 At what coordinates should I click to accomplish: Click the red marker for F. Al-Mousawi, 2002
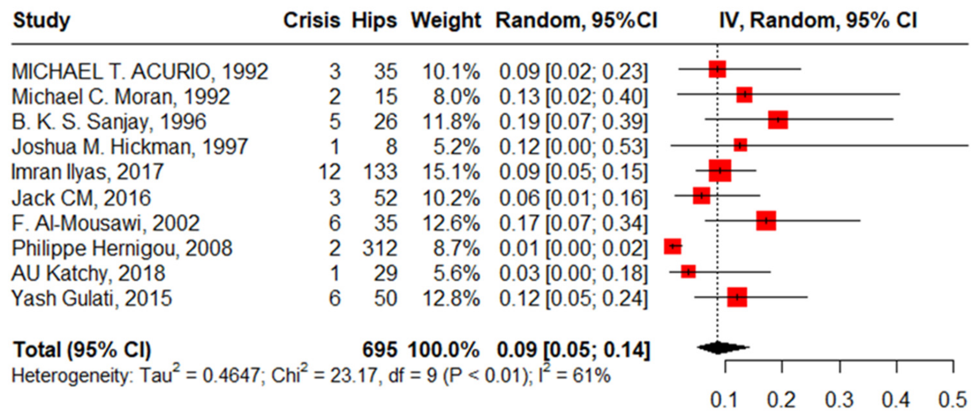pyautogui.click(x=766, y=221)
